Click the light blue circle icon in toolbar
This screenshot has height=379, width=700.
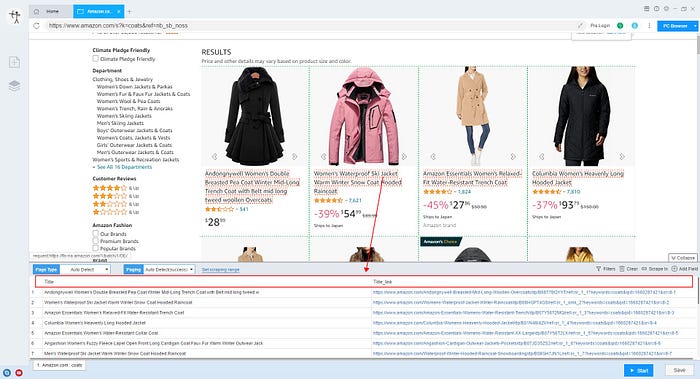(634, 26)
